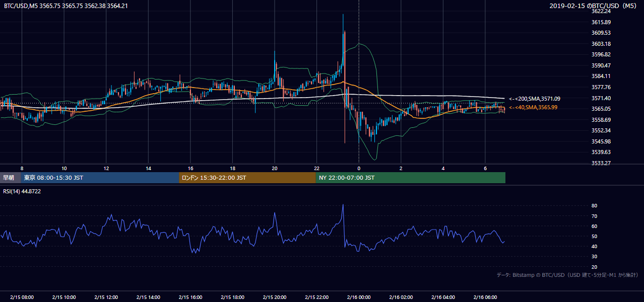Screen dimensions: 644x302
Task: Click hour tick 20 under price chart
Action: tap(275, 168)
